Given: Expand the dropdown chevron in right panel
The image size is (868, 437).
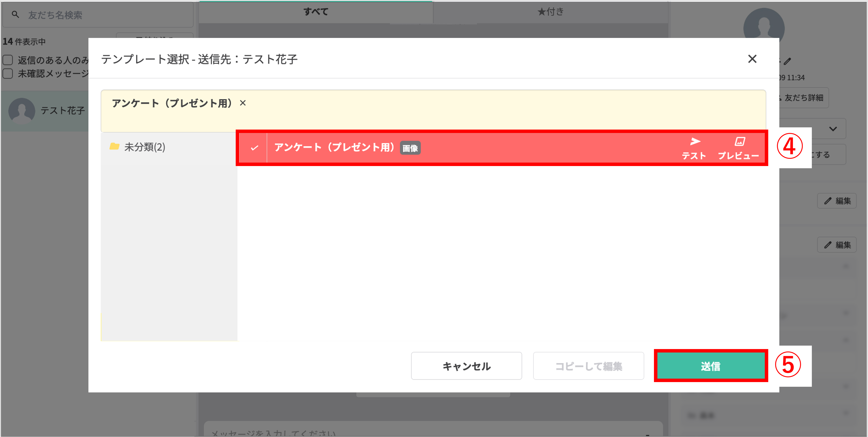Looking at the screenshot, I should (833, 129).
